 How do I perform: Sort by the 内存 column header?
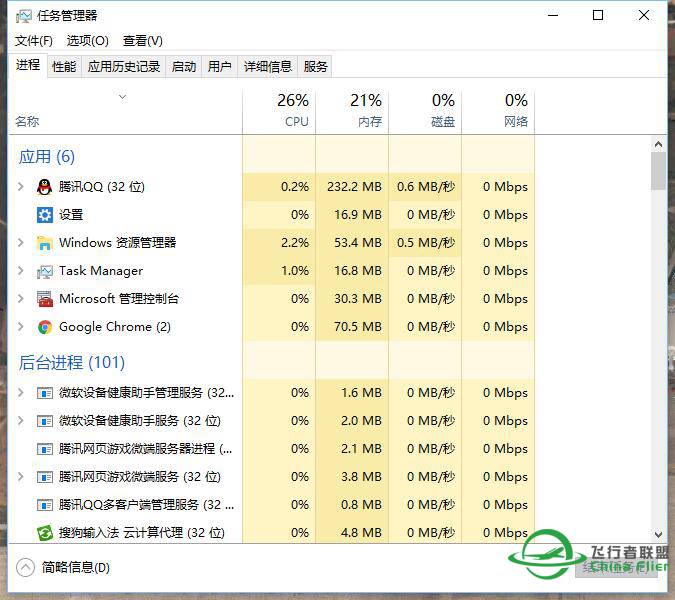(352, 111)
